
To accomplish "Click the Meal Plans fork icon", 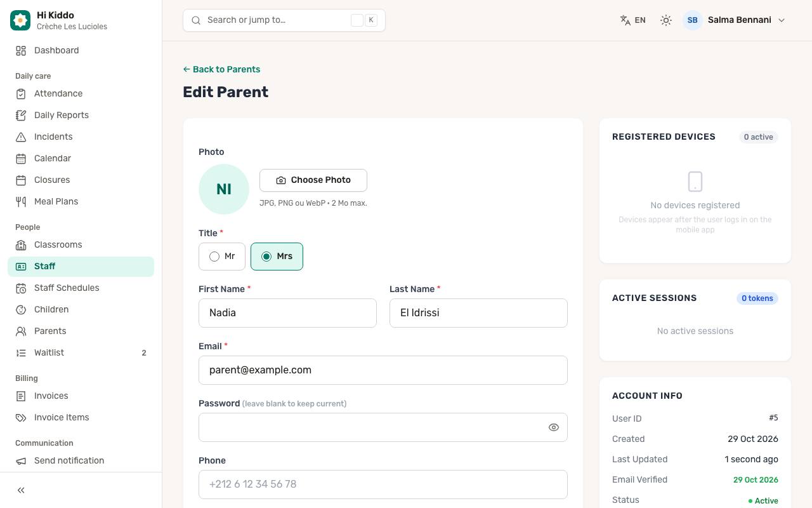I will pos(21,202).
